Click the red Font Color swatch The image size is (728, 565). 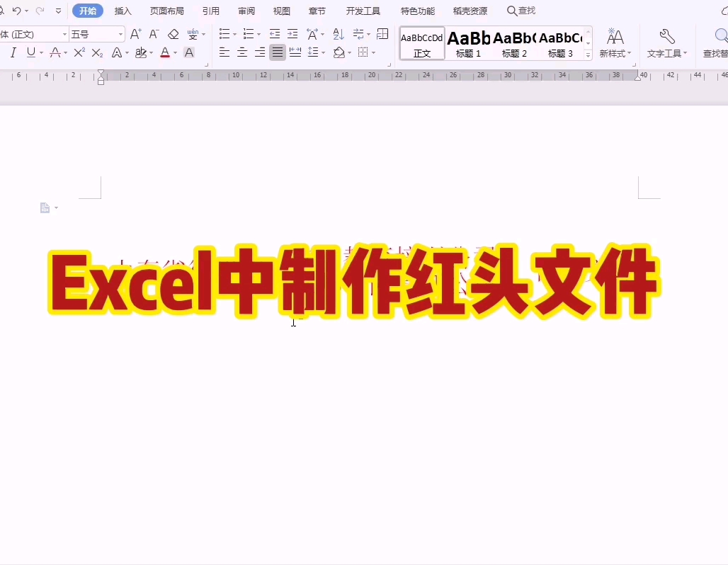[x=164, y=52]
